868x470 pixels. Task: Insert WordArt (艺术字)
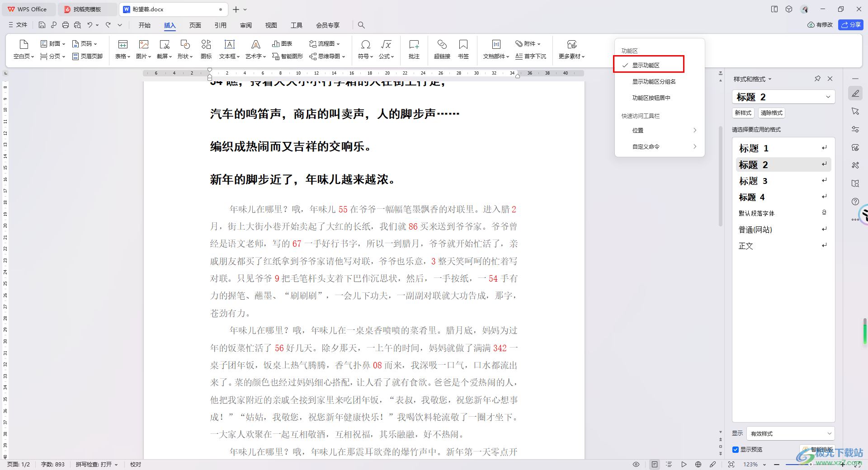pyautogui.click(x=255, y=49)
